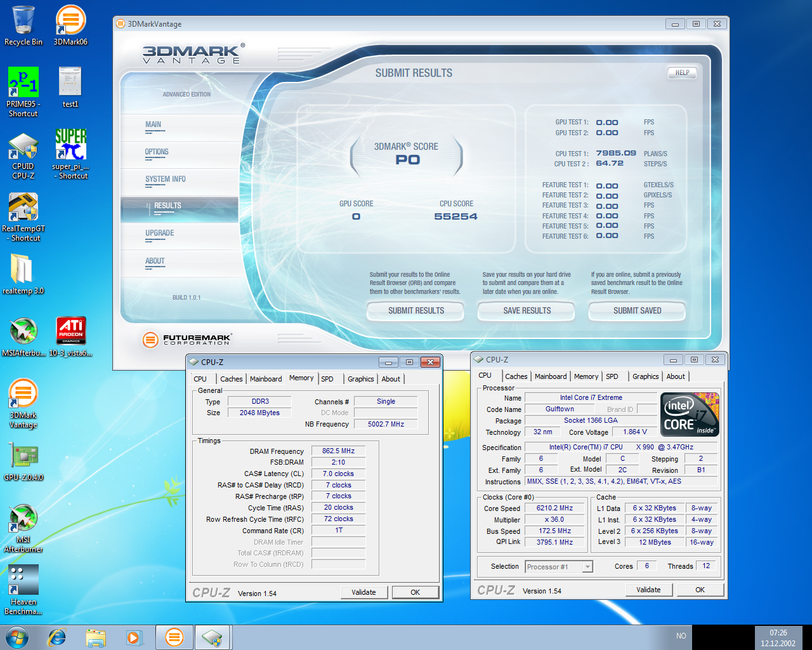
Task: Click the SAVE RESULTS button
Action: (527, 310)
